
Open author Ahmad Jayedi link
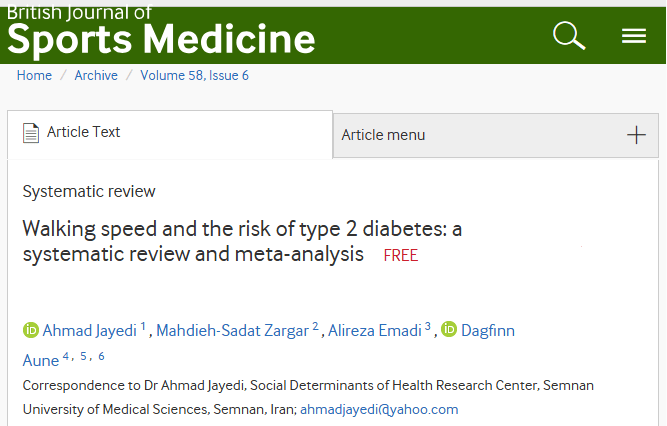pos(89,331)
